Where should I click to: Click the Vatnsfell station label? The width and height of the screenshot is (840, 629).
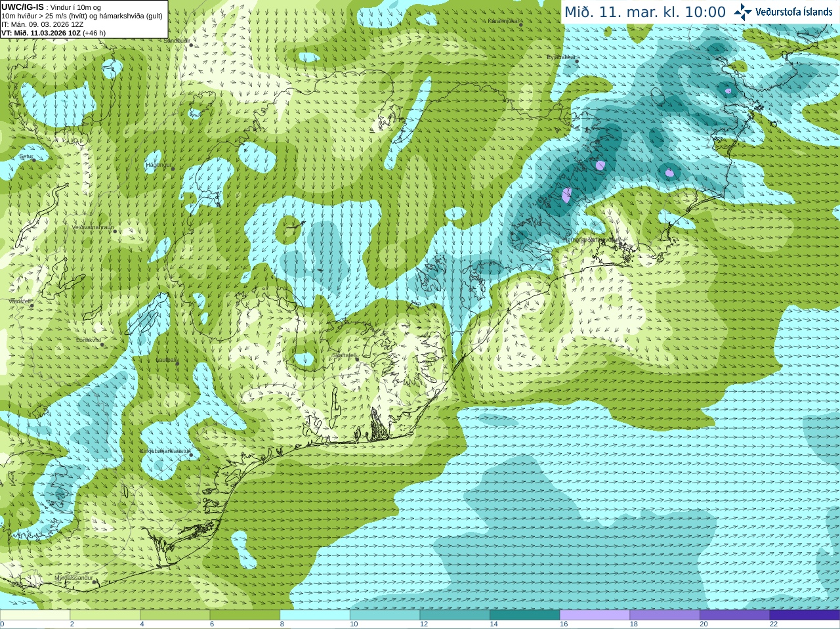tap(20, 301)
